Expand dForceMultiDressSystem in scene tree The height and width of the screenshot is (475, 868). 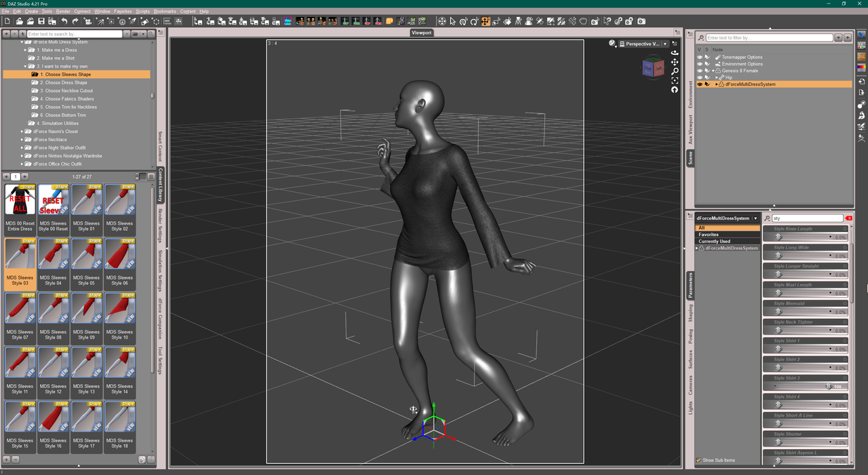pos(717,84)
